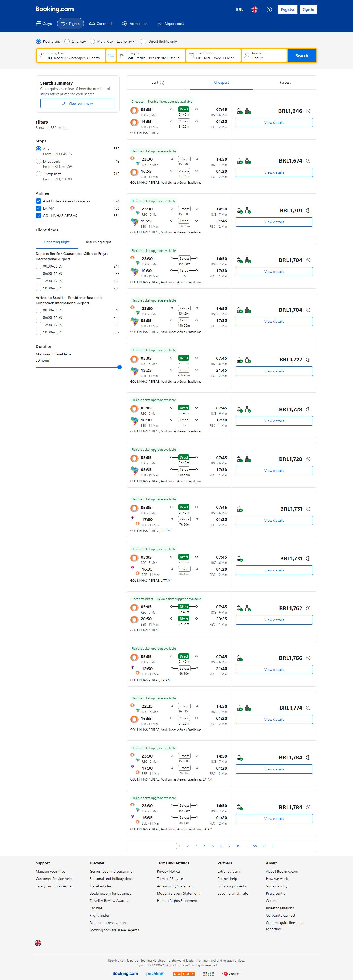Open the Booking.com logo in the header

point(54,9)
